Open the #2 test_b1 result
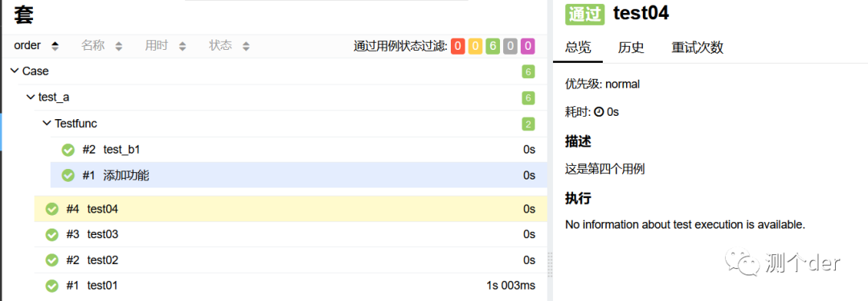 click(298, 150)
